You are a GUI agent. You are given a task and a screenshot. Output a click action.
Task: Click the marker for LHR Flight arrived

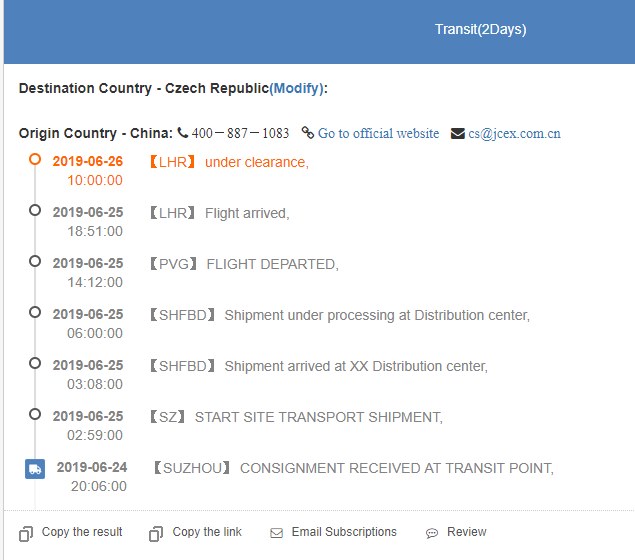click(x=35, y=210)
